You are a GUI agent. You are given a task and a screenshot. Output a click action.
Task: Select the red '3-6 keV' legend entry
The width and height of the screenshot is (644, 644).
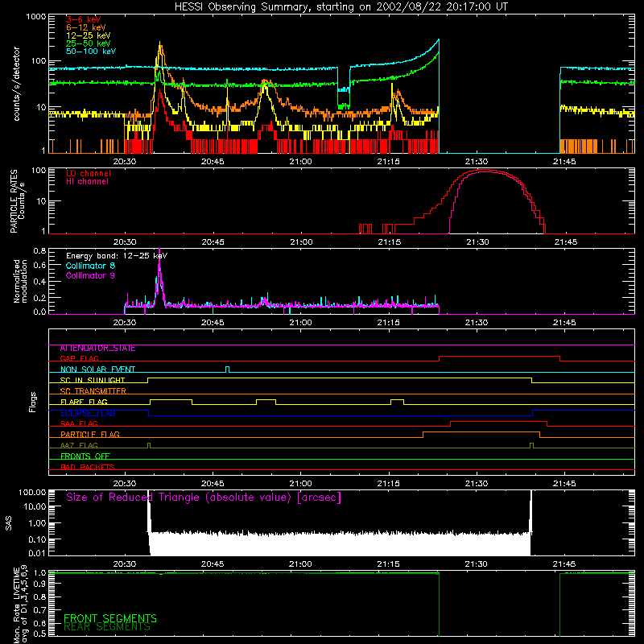click(83, 19)
